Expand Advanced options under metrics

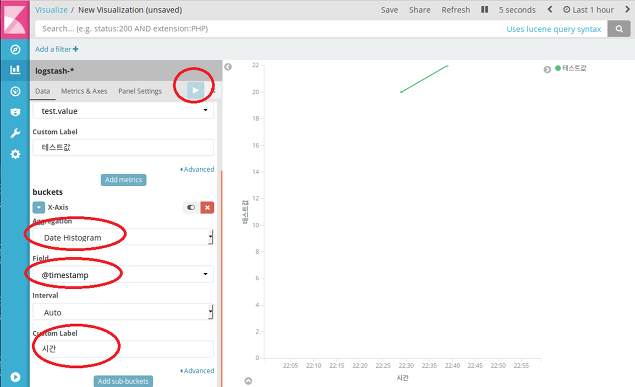click(197, 169)
